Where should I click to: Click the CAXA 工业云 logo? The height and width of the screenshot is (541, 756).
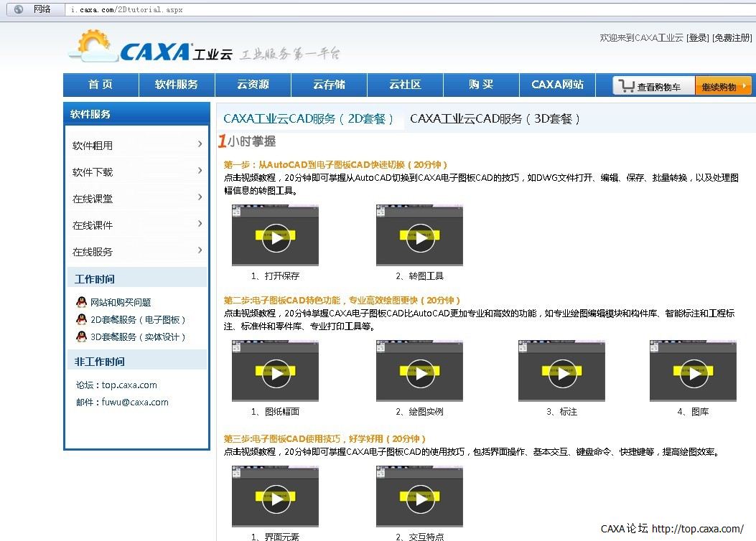click(x=151, y=47)
